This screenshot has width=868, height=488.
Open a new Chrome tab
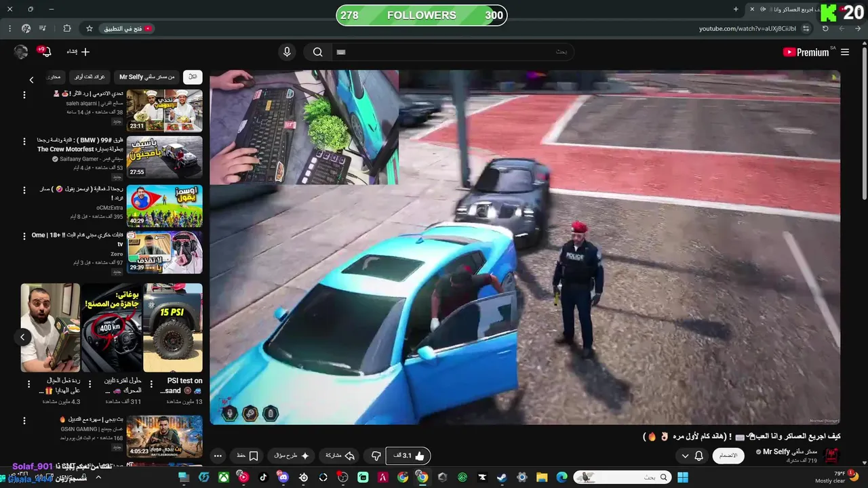736,9
